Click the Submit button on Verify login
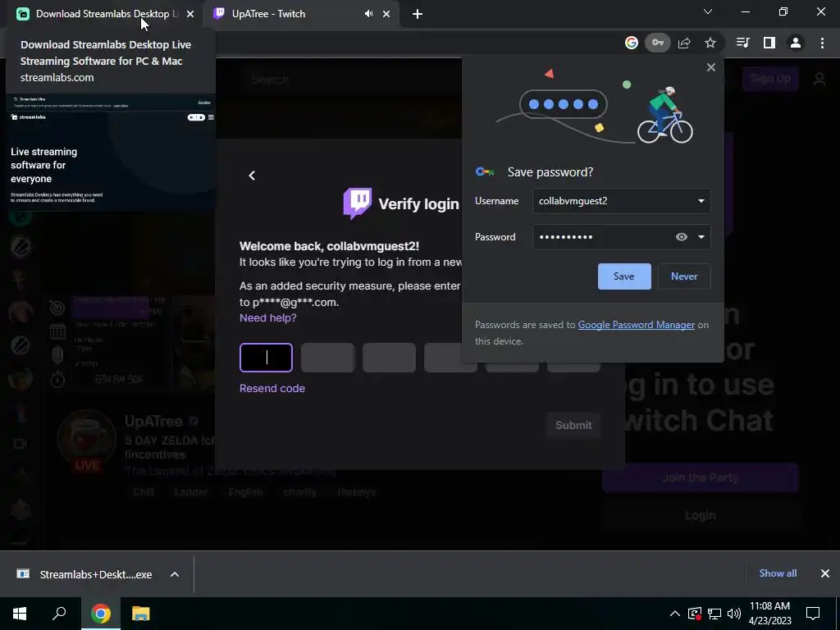 (573, 426)
